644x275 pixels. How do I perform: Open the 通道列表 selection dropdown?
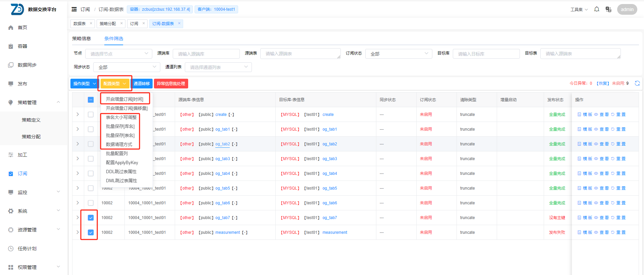point(218,67)
